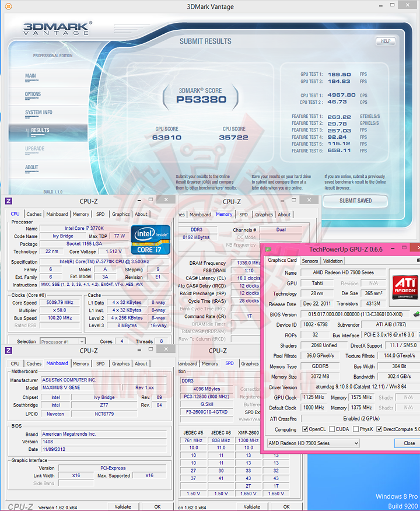Select Graphics Card tab in GPU-Z
This screenshot has height=511, width=420.
(282, 260)
